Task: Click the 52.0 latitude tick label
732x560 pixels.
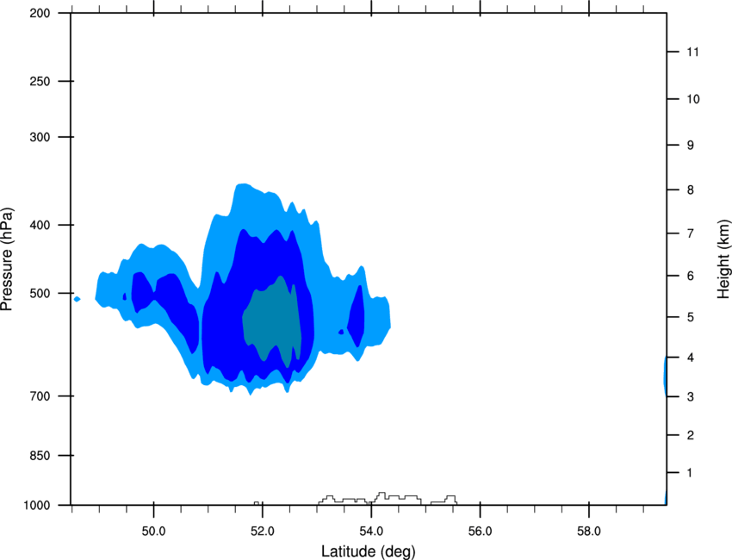Action: pyautogui.click(x=263, y=531)
